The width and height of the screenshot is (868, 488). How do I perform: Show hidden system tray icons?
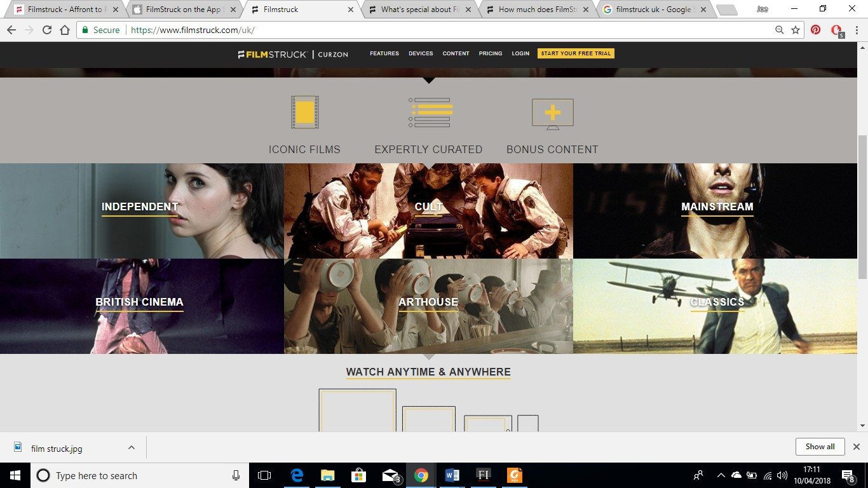(x=721, y=475)
